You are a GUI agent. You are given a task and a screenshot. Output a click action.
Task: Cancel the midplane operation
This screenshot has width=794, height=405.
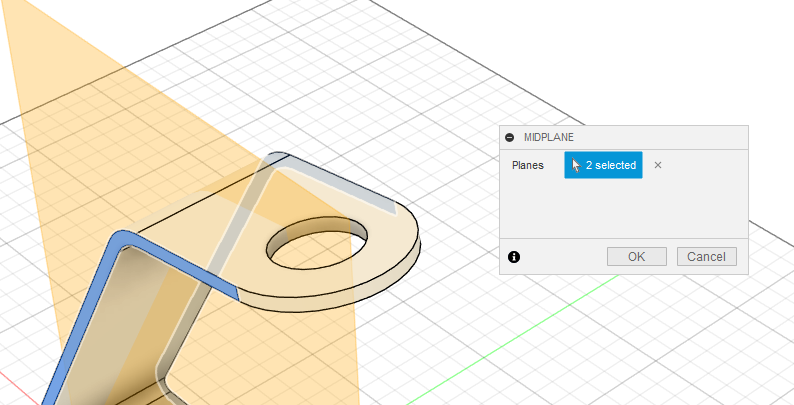(706, 257)
